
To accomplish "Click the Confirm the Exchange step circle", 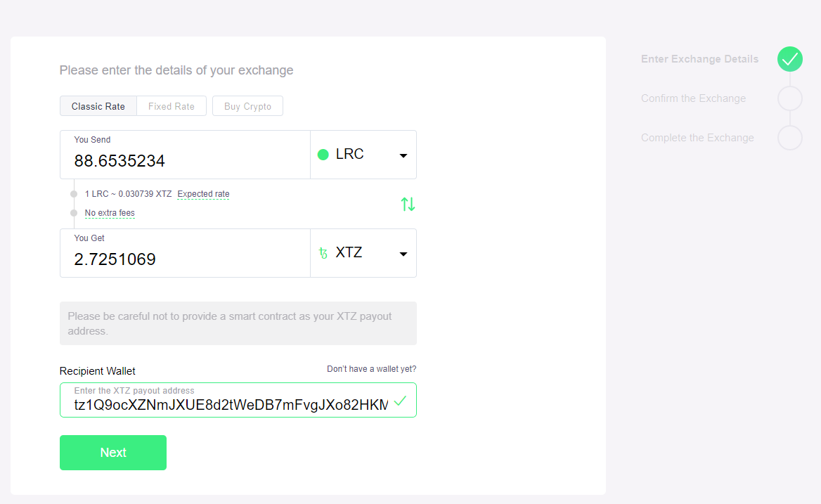I will tap(789, 98).
